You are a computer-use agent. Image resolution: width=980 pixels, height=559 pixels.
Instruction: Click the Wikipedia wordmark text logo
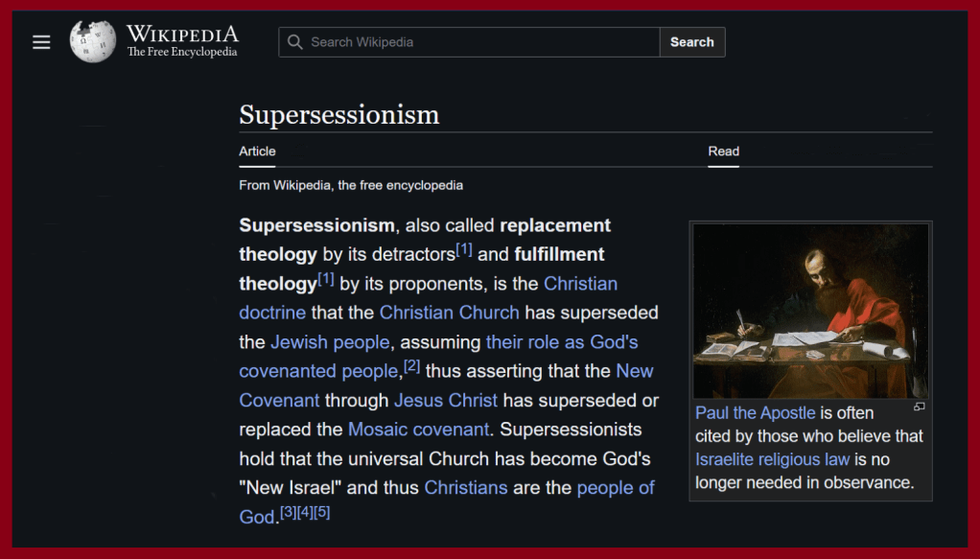tap(182, 42)
